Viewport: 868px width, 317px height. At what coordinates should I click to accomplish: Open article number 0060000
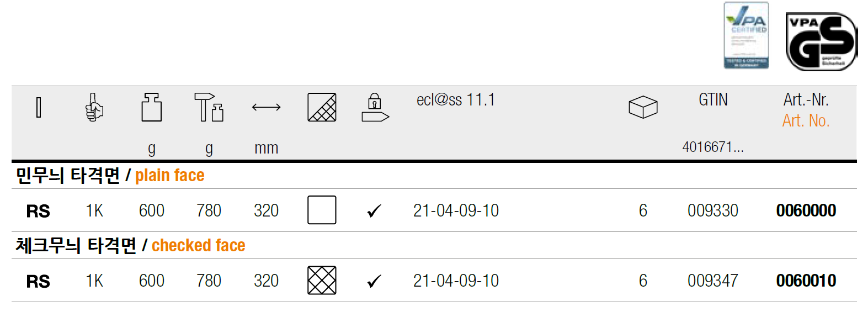[x=806, y=210]
